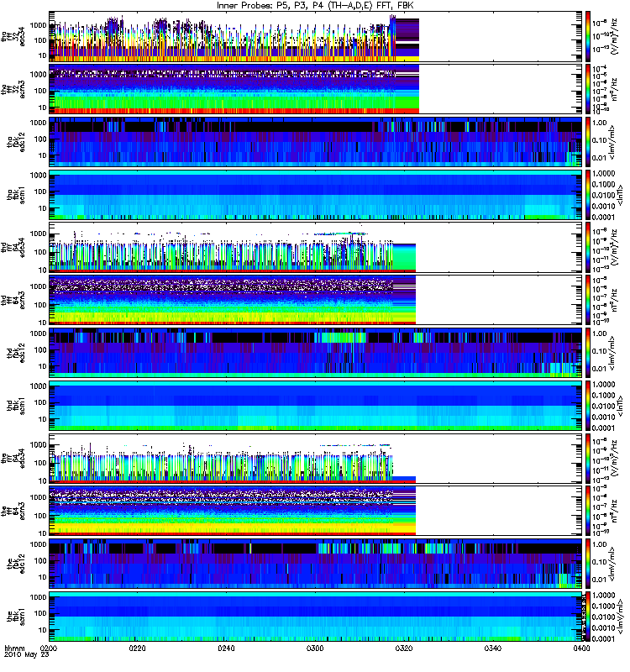This screenshot has width=630, height=672.
Task: Select the thd fbk edc12 spectrogram panel
Action: coord(316,353)
